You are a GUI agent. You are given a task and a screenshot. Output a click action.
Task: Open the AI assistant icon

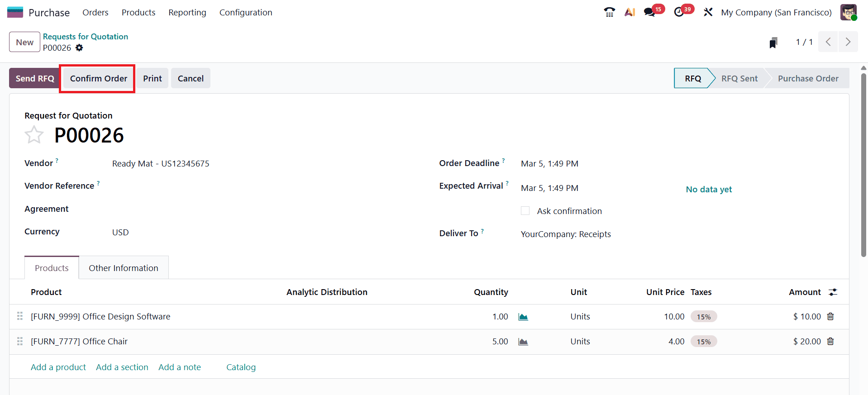coord(630,11)
